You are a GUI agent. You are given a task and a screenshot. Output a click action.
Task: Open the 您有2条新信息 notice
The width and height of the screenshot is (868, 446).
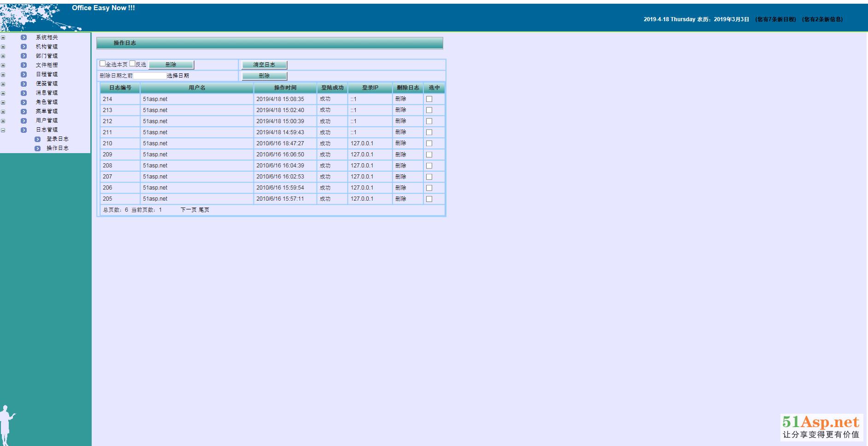822,19
